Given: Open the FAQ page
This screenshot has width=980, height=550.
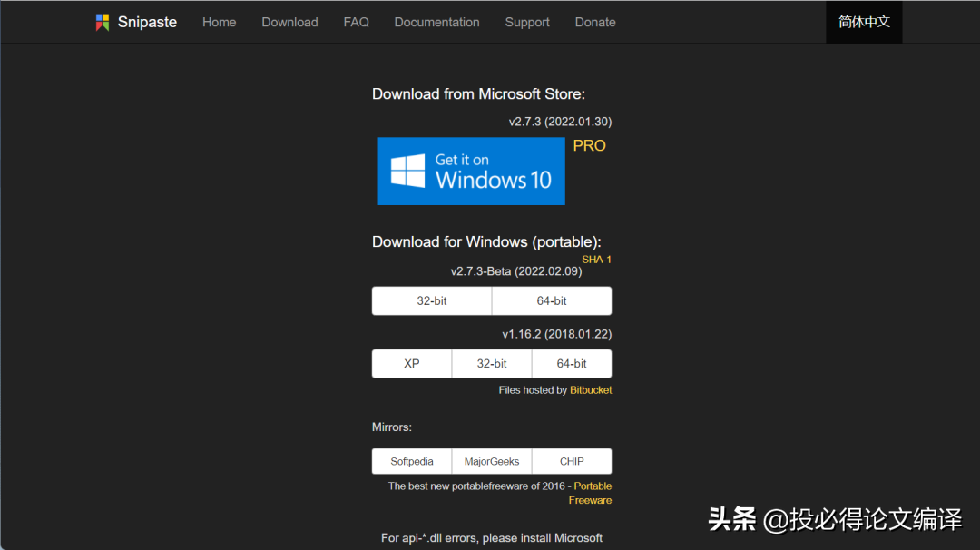Looking at the screenshot, I should 357,22.
